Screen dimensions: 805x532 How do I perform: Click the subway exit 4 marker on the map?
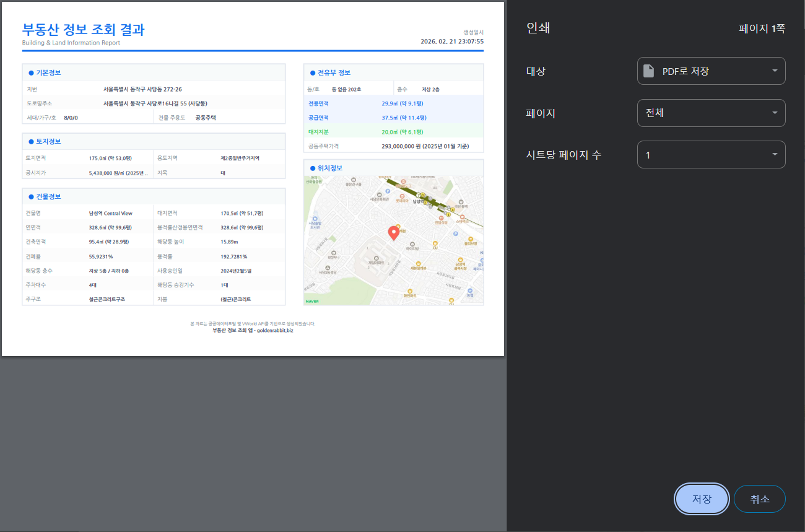pos(453,209)
